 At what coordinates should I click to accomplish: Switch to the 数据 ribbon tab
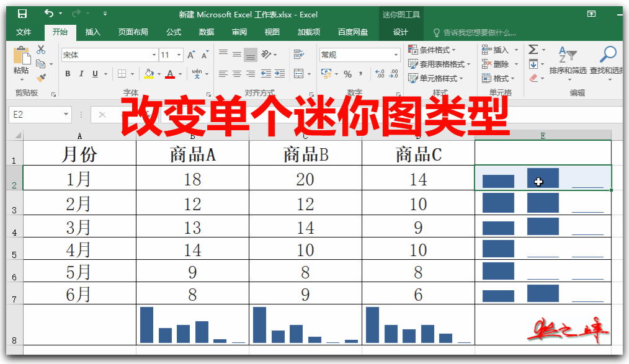coord(207,32)
